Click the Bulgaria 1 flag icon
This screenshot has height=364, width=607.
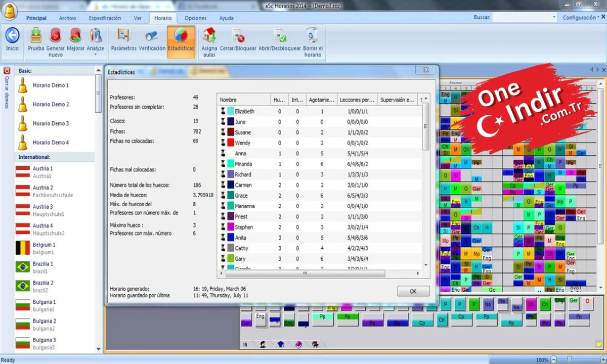23,305
